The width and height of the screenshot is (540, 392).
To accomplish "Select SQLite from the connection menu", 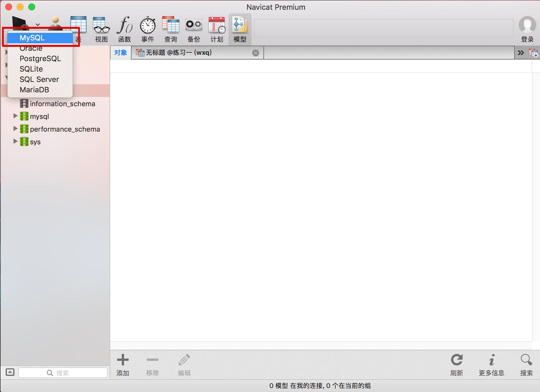I will tap(40, 69).
